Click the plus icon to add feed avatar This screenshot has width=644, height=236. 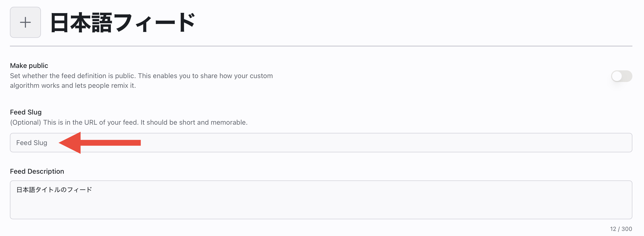coord(25,22)
